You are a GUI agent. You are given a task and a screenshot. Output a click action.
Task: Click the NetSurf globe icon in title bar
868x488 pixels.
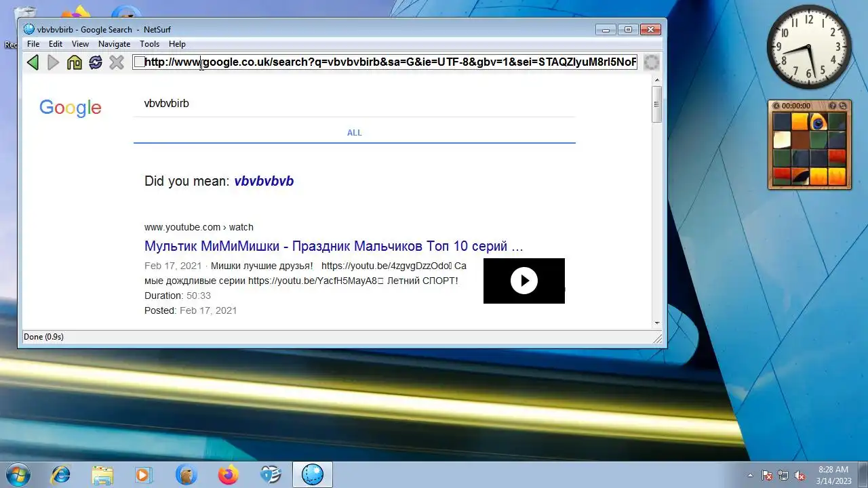(28, 29)
